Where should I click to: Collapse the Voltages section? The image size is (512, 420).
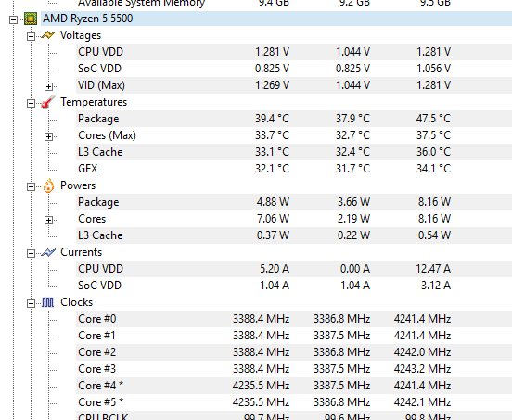(x=31, y=36)
